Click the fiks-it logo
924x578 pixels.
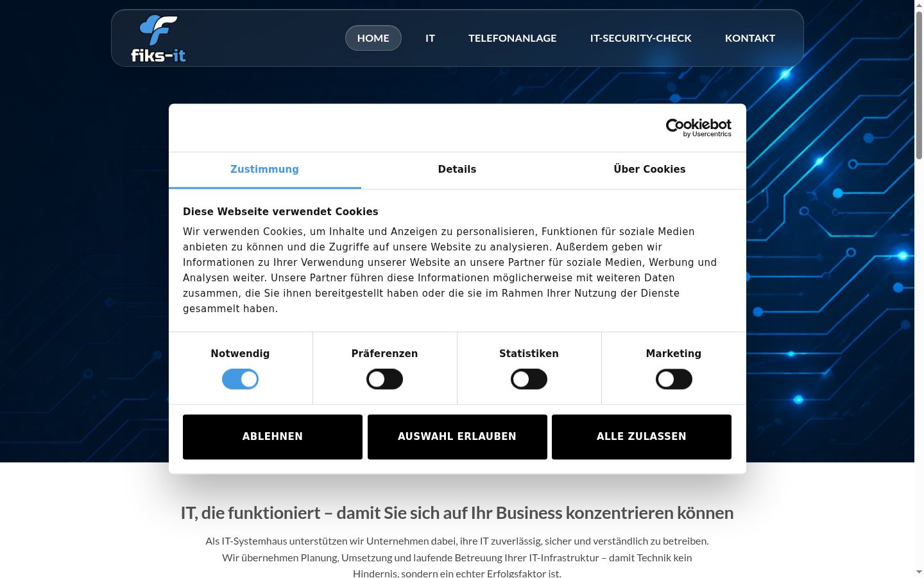tap(158, 39)
